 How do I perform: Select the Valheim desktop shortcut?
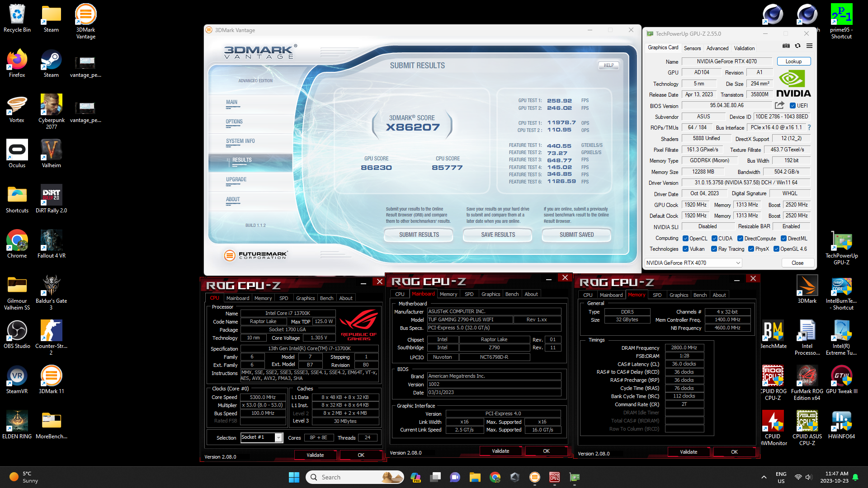click(52, 154)
